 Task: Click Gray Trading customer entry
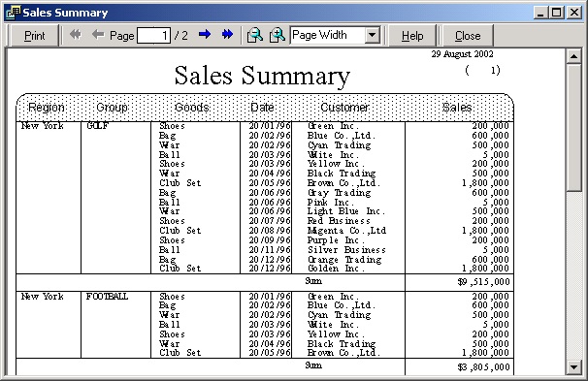(340, 193)
